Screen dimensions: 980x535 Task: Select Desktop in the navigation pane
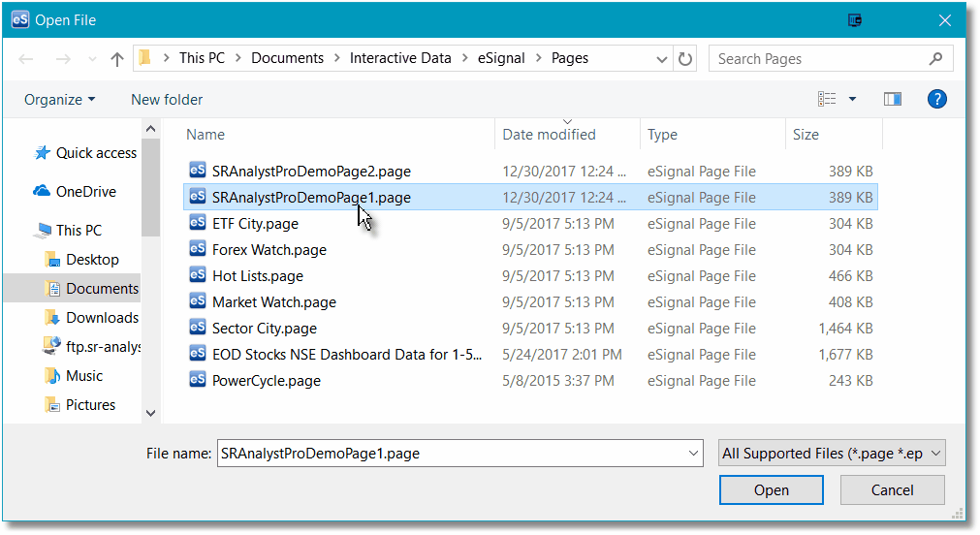(x=92, y=260)
